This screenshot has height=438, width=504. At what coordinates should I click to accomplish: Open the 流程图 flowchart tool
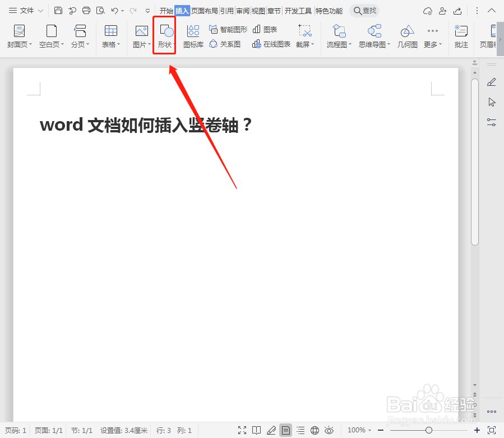click(x=337, y=35)
